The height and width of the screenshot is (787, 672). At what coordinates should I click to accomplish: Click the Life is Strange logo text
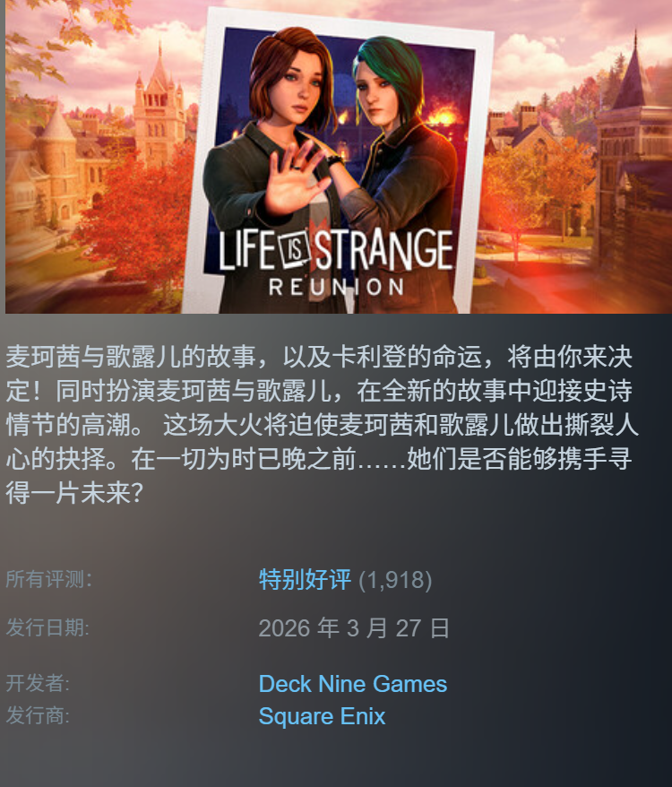click(336, 249)
